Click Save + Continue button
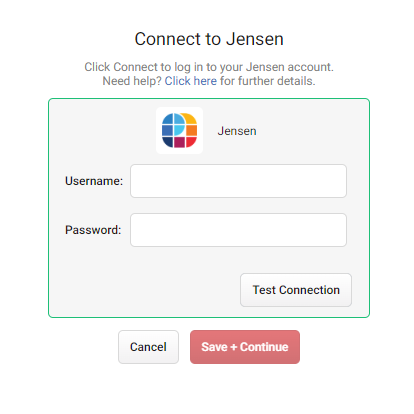The image size is (414, 414). 245,347
